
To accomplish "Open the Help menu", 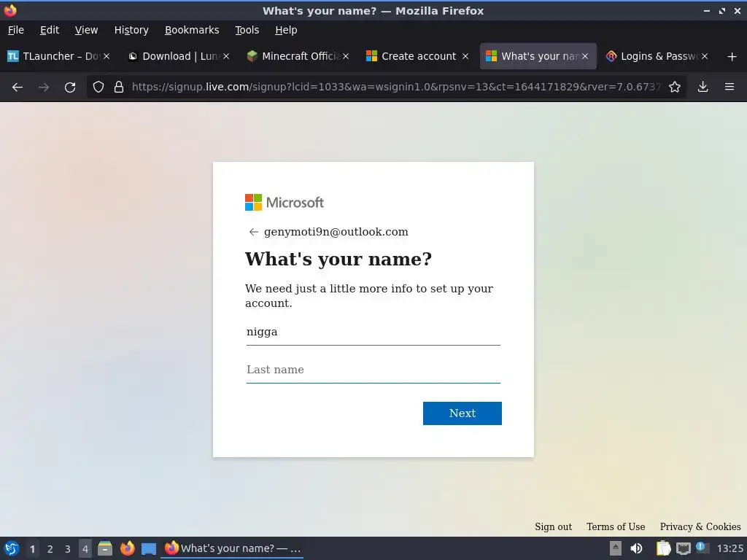I will [x=286, y=30].
